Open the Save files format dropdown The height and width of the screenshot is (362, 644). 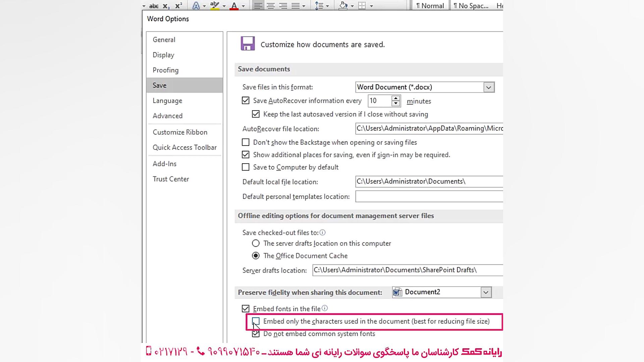[x=488, y=87]
